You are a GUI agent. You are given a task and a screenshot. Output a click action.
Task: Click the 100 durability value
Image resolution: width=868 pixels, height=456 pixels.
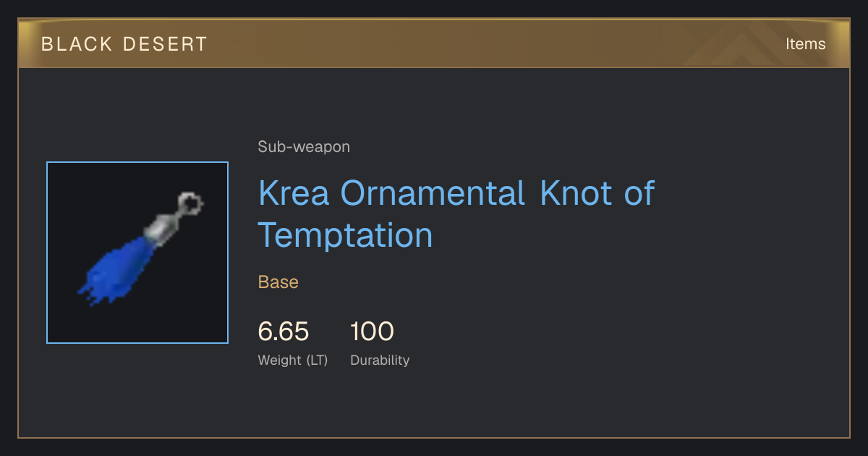(372, 332)
